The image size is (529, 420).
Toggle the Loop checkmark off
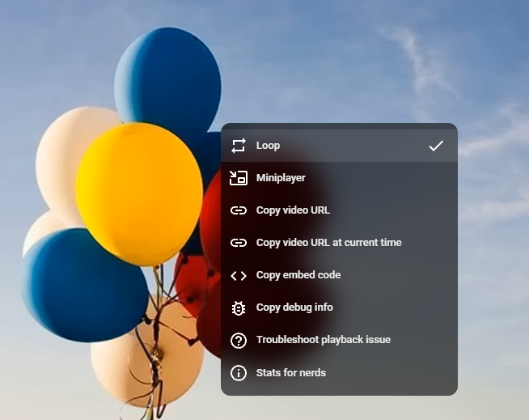tap(436, 146)
